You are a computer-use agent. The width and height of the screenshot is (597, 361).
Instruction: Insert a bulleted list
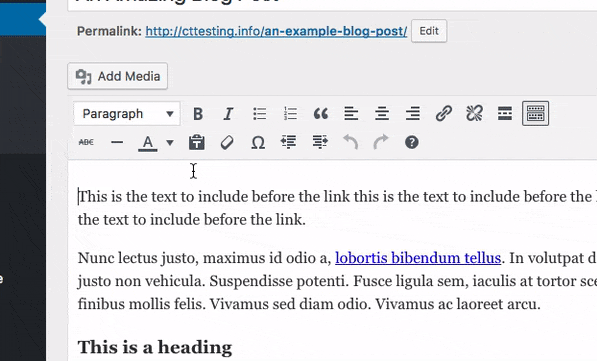259,113
